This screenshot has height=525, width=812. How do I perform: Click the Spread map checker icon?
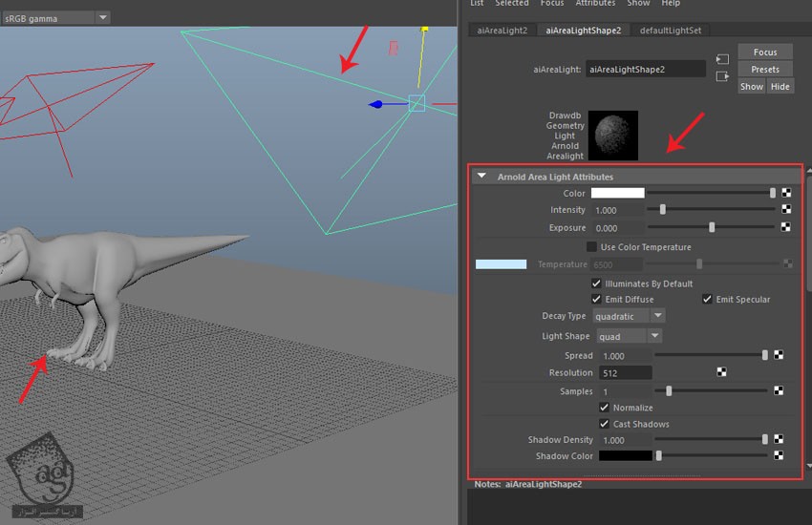point(779,355)
